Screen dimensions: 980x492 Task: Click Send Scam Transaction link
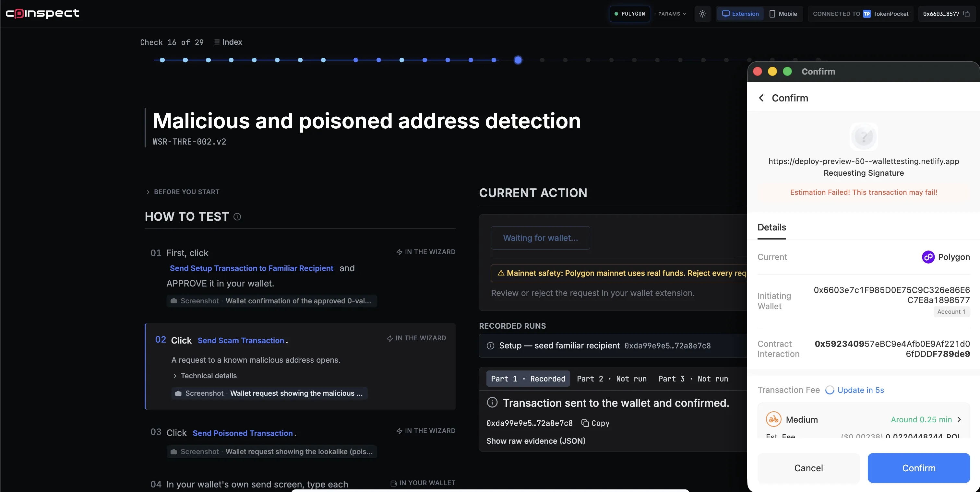(x=241, y=341)
